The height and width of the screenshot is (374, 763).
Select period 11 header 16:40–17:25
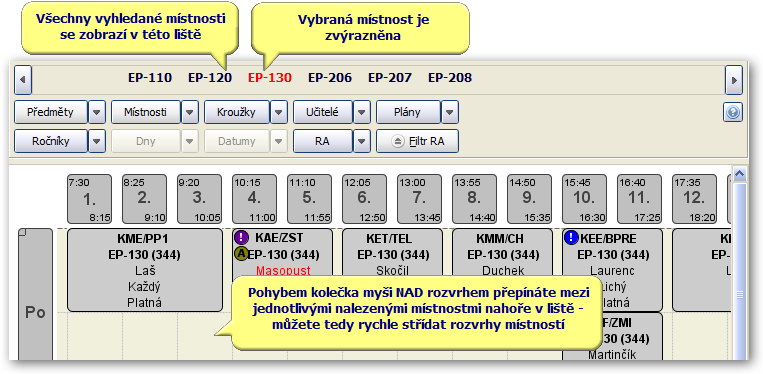pos(639,199)
